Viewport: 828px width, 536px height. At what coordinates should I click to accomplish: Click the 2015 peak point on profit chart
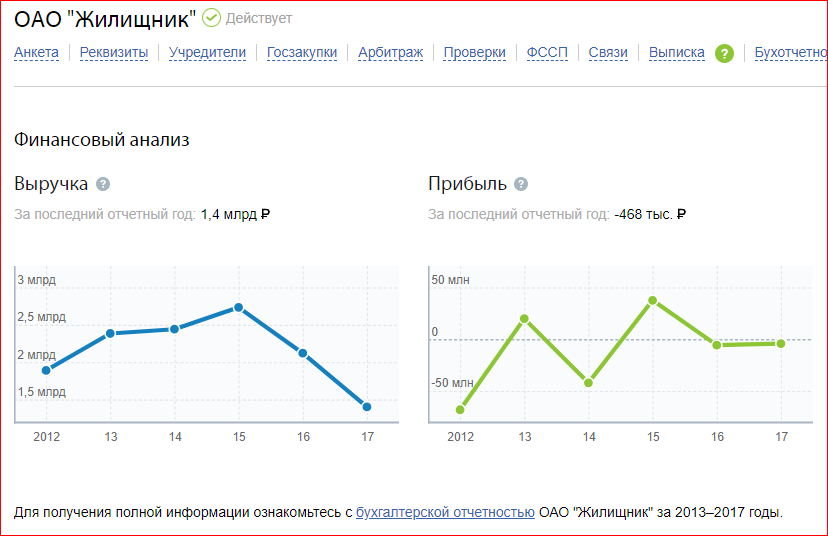652,300
